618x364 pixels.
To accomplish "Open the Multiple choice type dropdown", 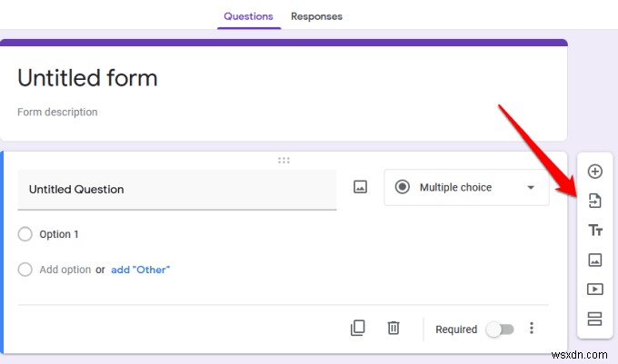I will (466, 188).
